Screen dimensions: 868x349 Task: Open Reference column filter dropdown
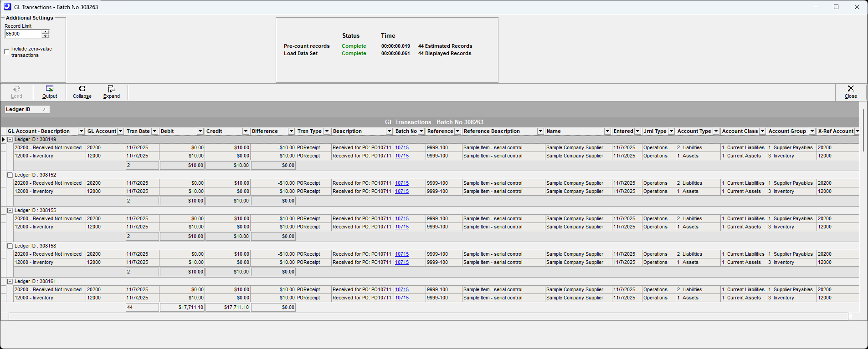coord(457,131)
